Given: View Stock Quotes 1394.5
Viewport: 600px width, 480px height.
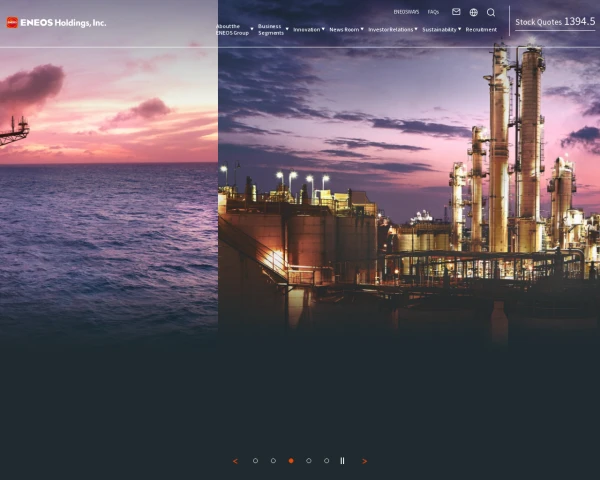Looking at the screenshot, I should [555, 21].
